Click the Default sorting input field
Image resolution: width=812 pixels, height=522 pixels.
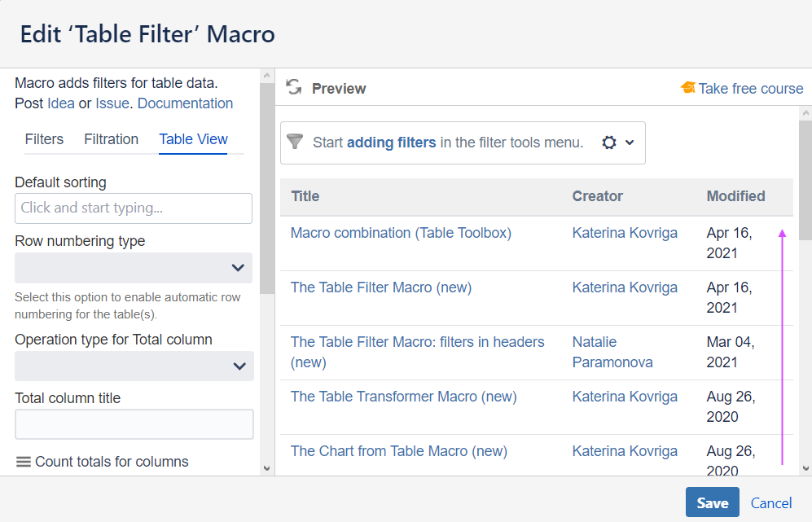(x=134, y=208)
